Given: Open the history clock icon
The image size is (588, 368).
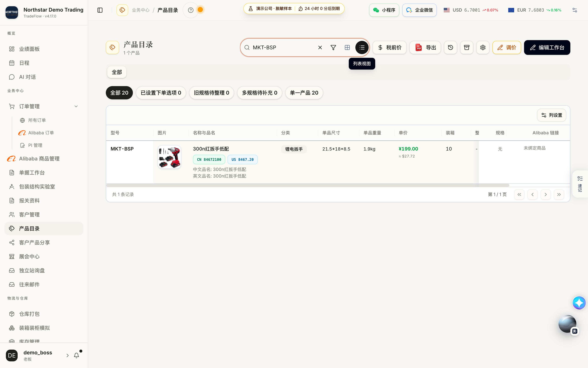Looking at the screenshot, I should point(451,47).
